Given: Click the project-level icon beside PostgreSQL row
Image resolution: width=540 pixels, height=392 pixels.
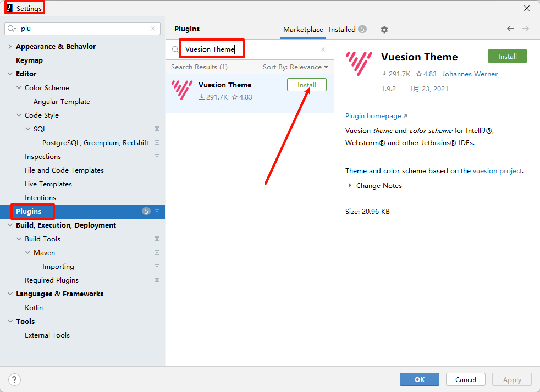Looking at the screenshot, I should pyautogui.click(x=157, y=142).
